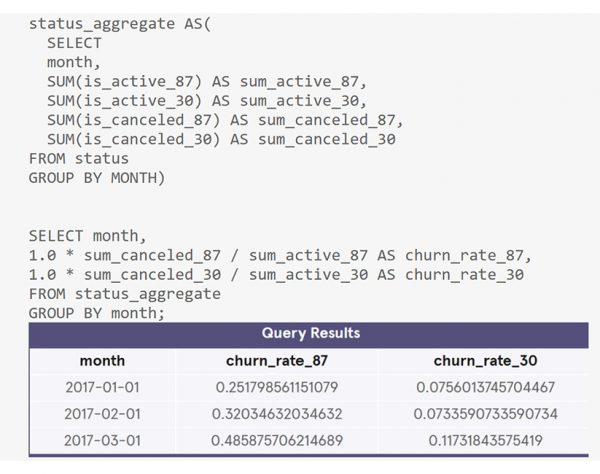The width and height of the screenshot is (600, 474).
Task: Select the month column header
Action: tap(102, 360)
